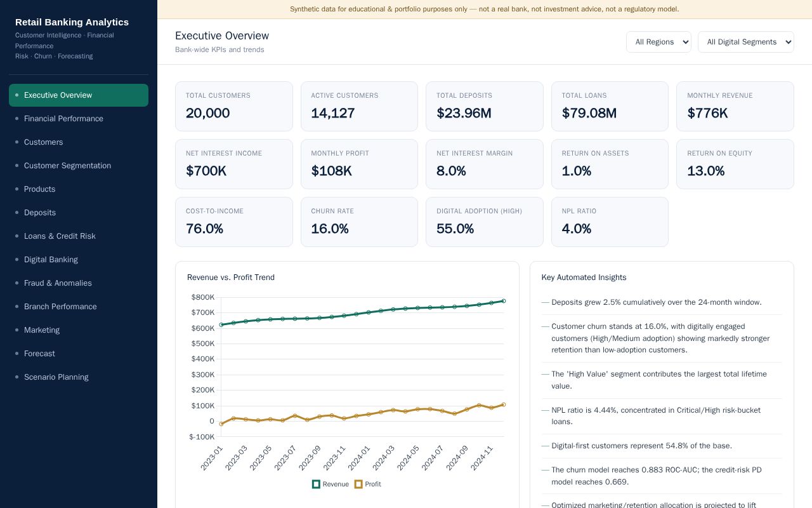The height and width of the screenshot is (508, 812).
Task: Click the churn model 0.883 ROC-AUC insight
Action: pos(662,476)
